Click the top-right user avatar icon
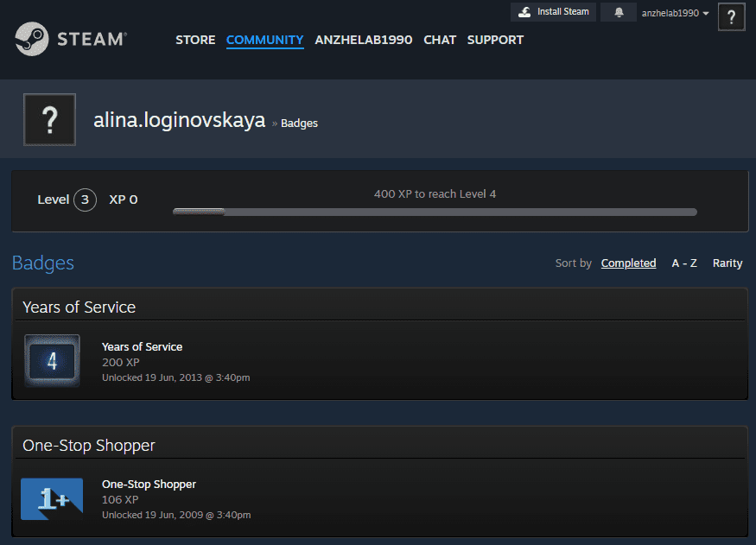The width and height of the screenshot is (756, 545). 731,16
